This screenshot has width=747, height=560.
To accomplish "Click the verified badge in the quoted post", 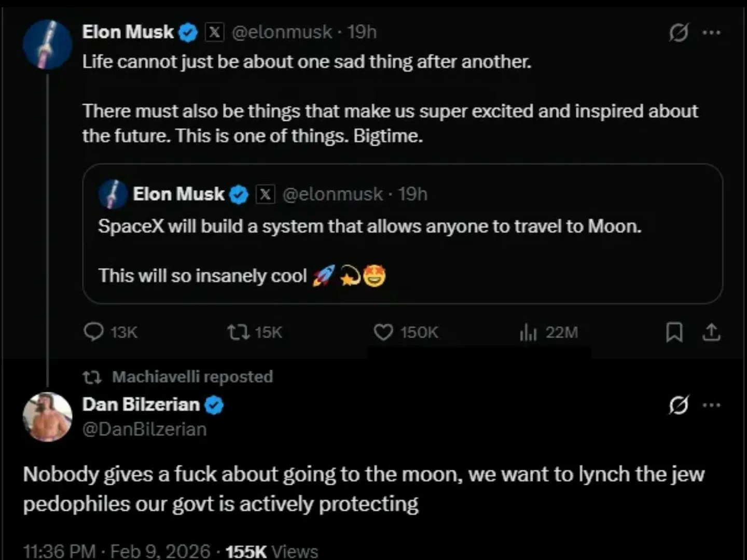I will click(x=239, y=194).
